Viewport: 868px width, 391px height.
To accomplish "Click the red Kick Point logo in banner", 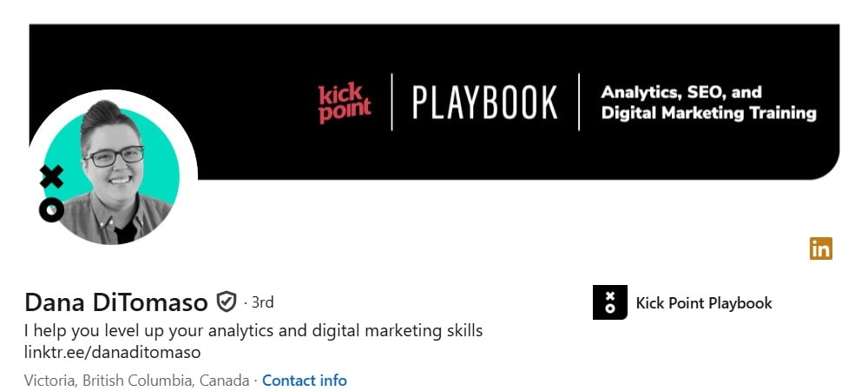I will pos(345,103).
